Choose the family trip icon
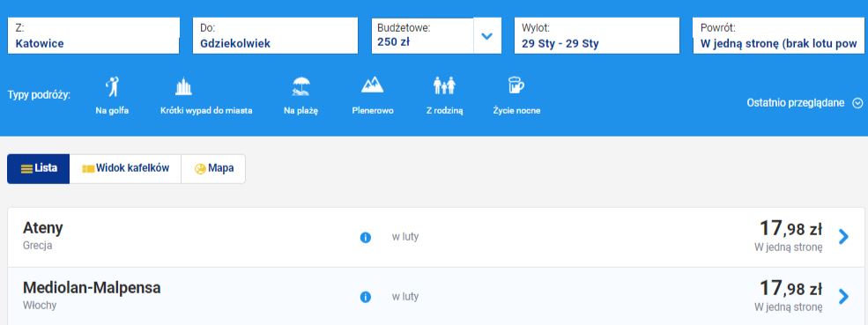The width and height of the screenshot is (868, 325). coord(444,85)
